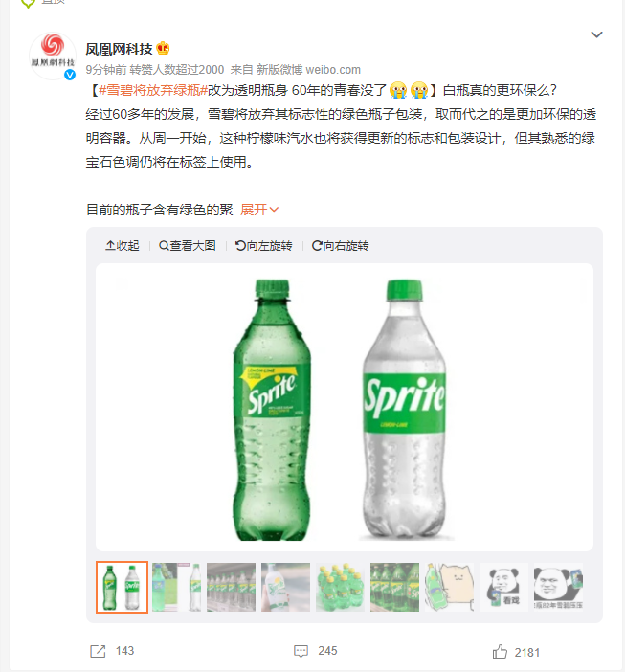
Task: Click the blue verified badge icon
Action: tap(70, 75)
